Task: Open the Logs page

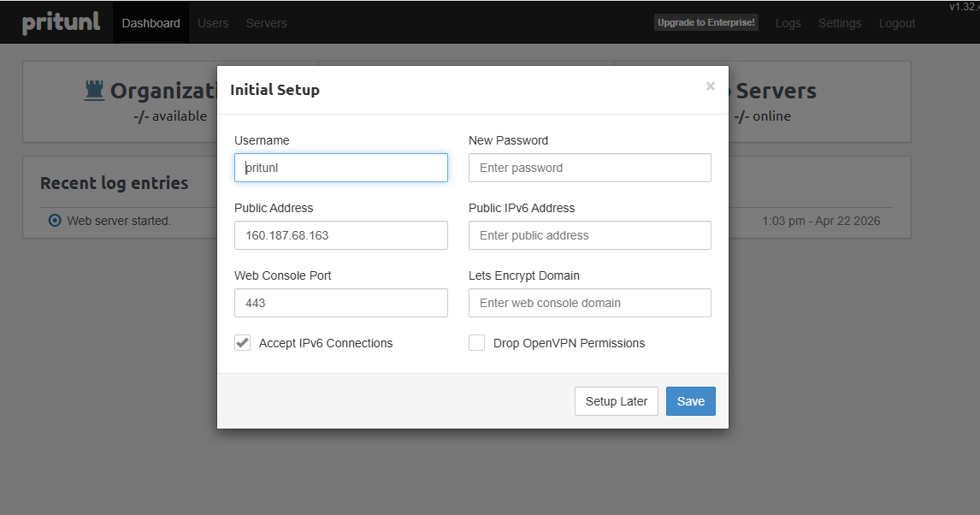Action: [788, 23]
